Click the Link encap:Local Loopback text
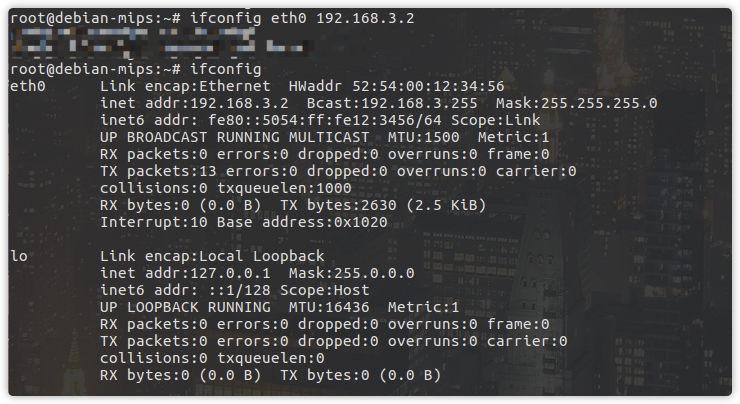 (212, 256)
